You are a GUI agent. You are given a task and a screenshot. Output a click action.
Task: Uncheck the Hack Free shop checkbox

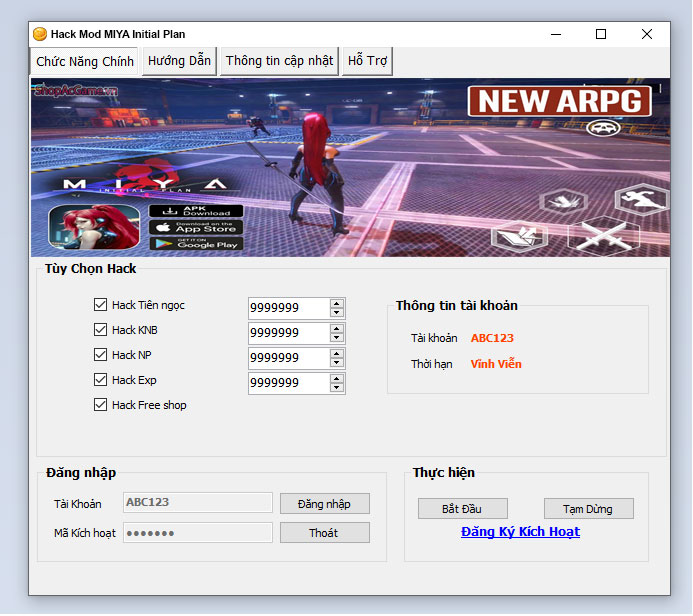[x=100, y=404]
